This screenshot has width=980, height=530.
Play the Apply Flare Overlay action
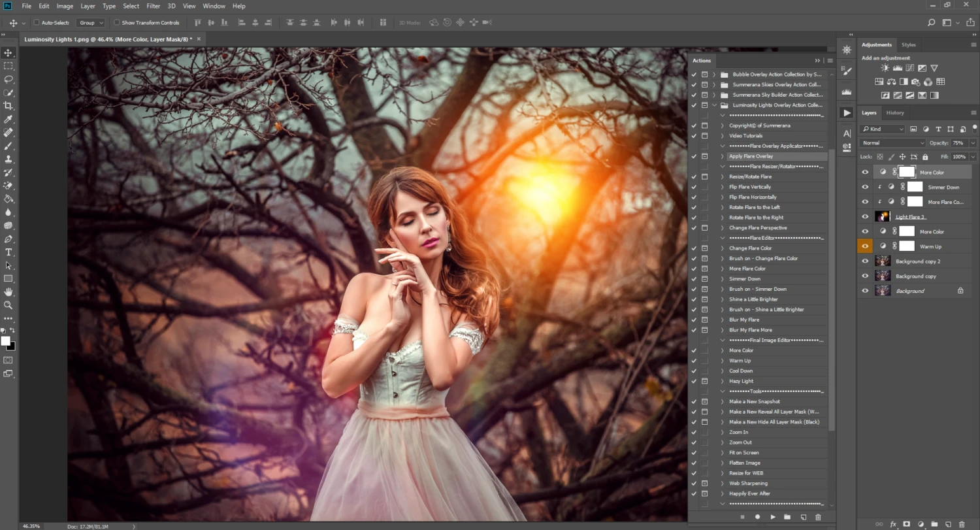[773, 517]
